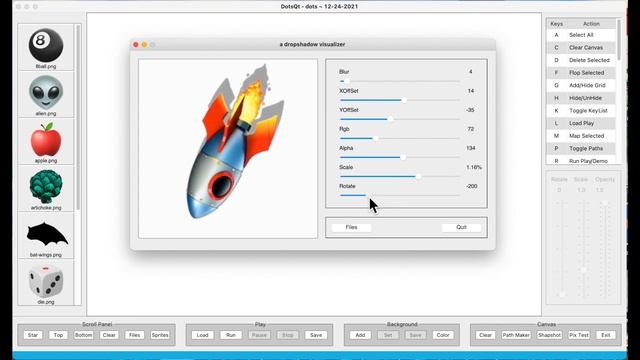Adjust the XOffSet slider
This screenshot has width=640, height=360.
(400, 100)
